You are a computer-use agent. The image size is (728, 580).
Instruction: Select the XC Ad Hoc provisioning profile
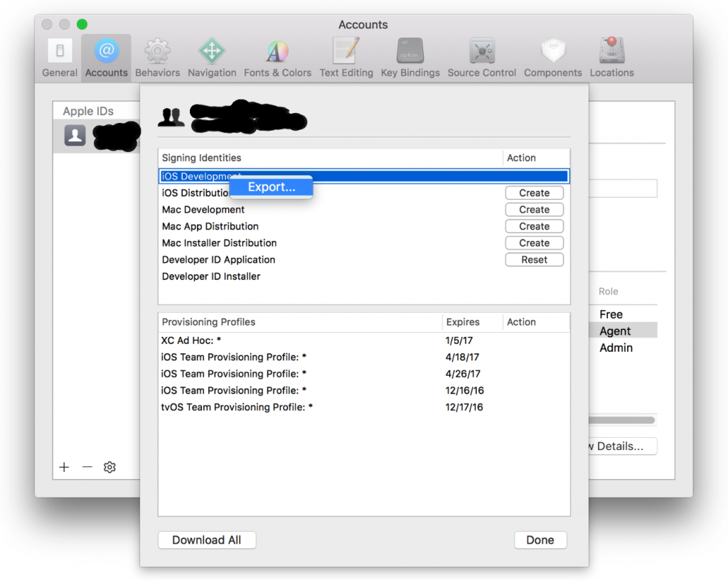point(364,340)
